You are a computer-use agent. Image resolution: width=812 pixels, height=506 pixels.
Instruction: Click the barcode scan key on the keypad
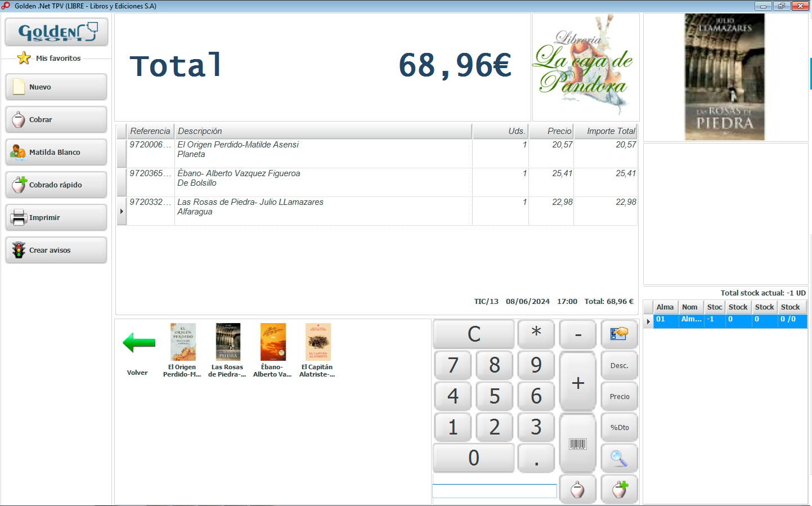click(x=578, y=444)
